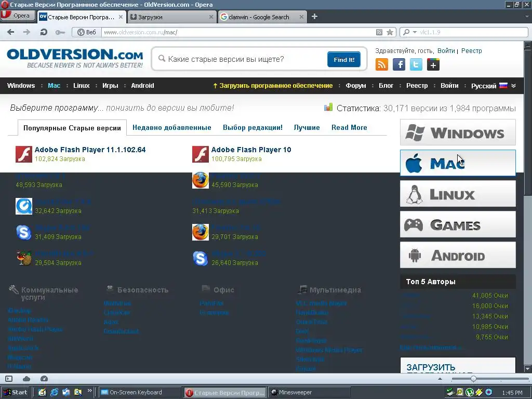This screenshot has width=532, height=399.
Task: Select Android in the black navigation bar
Action: [x=142, y=86]
